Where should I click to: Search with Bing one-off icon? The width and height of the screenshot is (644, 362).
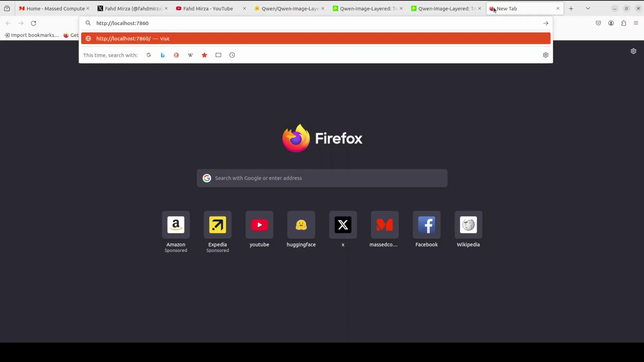[x=163, y=55]
